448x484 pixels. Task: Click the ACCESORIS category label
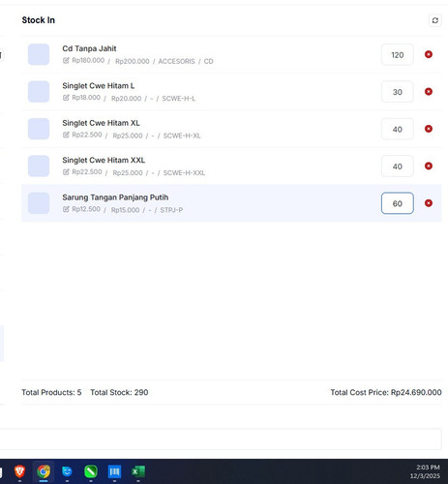[x=176, y=61]
